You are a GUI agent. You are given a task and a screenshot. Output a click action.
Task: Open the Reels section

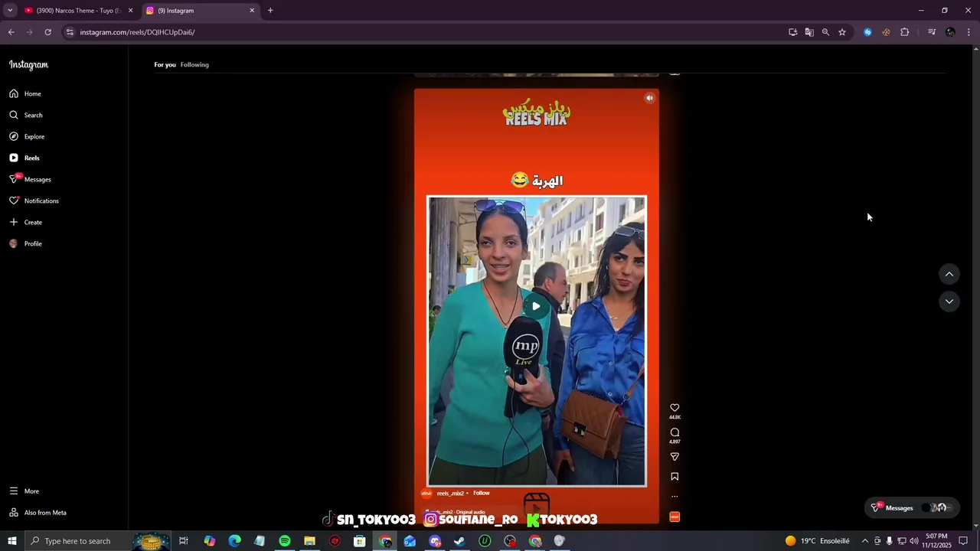24,158
